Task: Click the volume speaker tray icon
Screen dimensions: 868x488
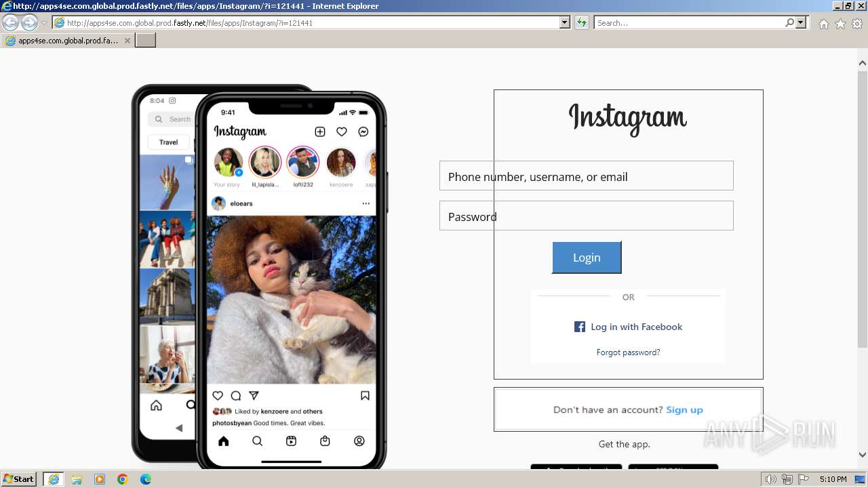Action: point(771,479)
